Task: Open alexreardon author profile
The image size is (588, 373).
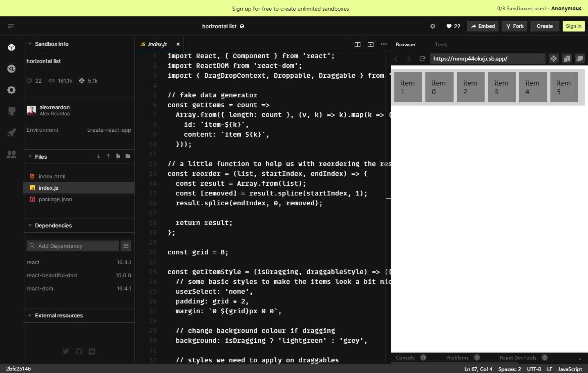Action: (x=48, y=110)
